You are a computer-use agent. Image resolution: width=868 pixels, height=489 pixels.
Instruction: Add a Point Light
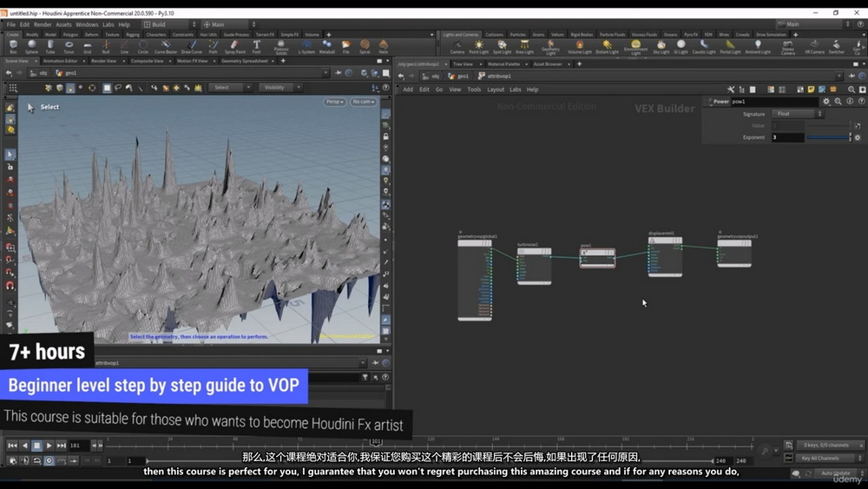click(x=479, y=47)
